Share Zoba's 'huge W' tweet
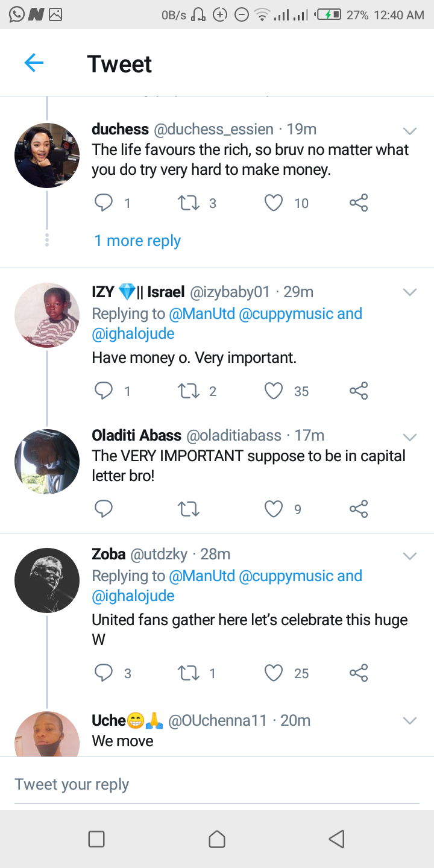Screen dimensions: 434x868 [x=359, y=673]
